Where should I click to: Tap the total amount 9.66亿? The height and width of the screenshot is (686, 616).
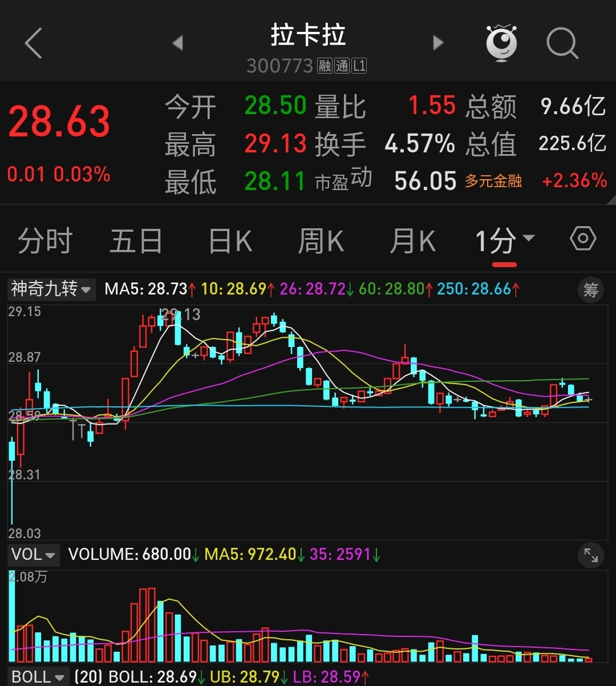click(573, 106)
